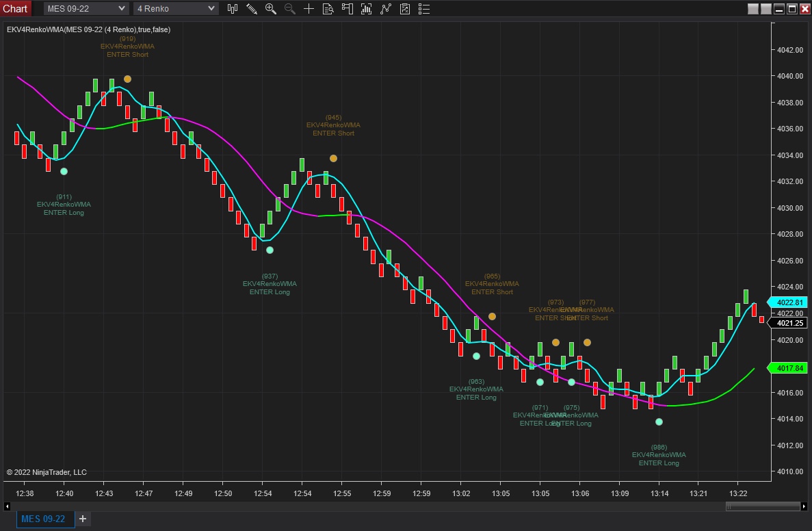The image size is (812, 531).
Task: Click the right arrow of horizontal scrollbar
Action: click(804, 506)
